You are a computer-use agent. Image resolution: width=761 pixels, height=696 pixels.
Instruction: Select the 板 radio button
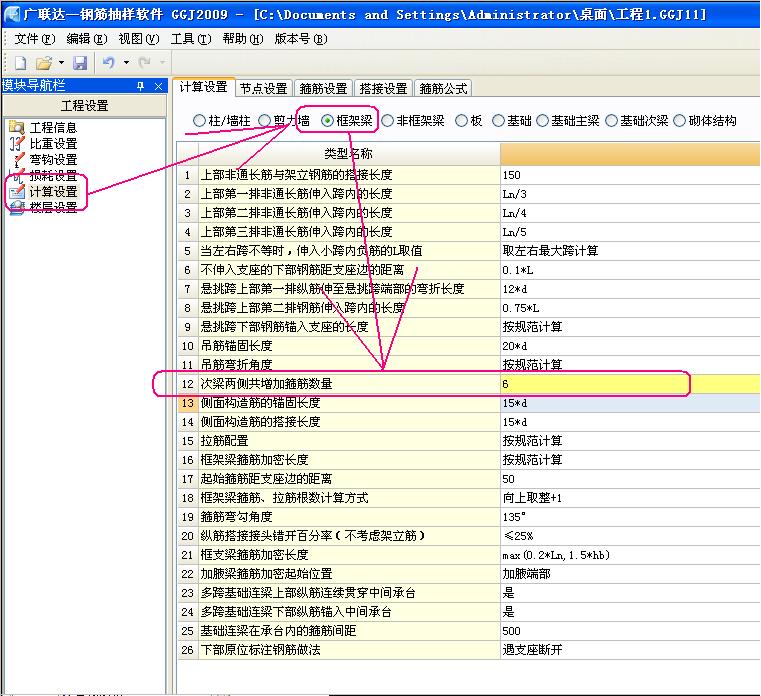click(x=461, y=120)
